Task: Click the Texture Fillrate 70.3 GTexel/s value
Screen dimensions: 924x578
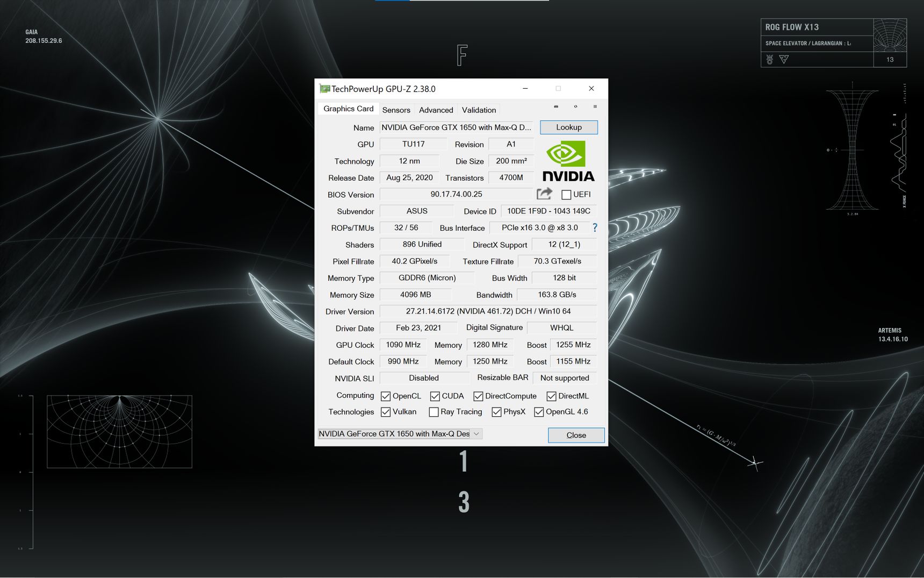Action: point(557,261)
